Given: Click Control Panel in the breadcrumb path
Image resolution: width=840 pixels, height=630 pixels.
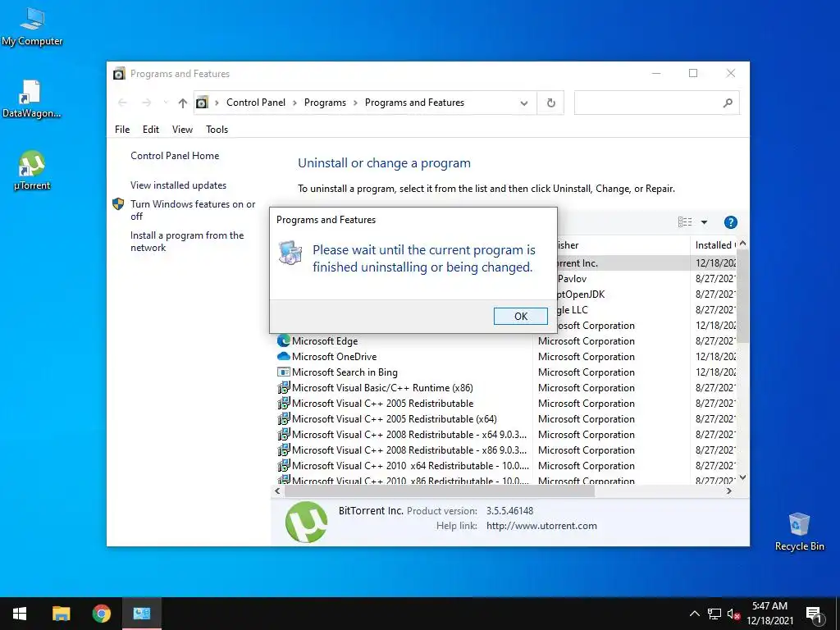Looking at the screenshot, I should coord(256,103).
